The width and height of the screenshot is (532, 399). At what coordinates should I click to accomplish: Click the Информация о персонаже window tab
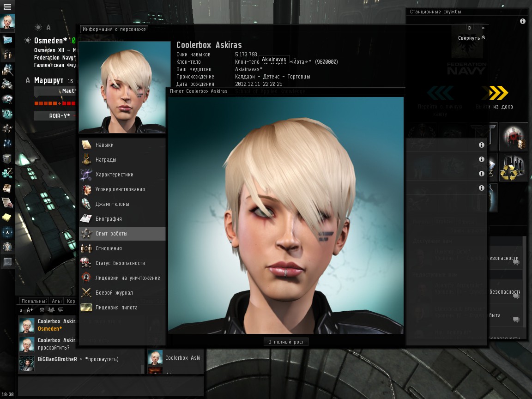tap(114, 29)
